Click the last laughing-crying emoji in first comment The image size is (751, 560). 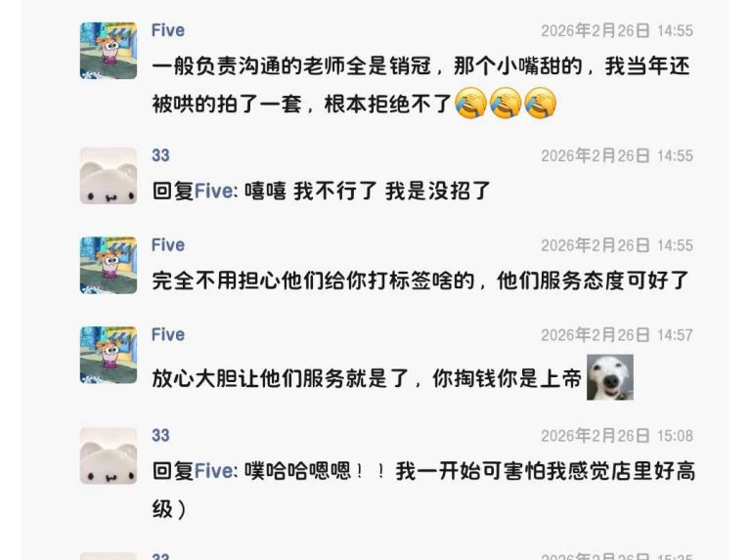point(541,103)
